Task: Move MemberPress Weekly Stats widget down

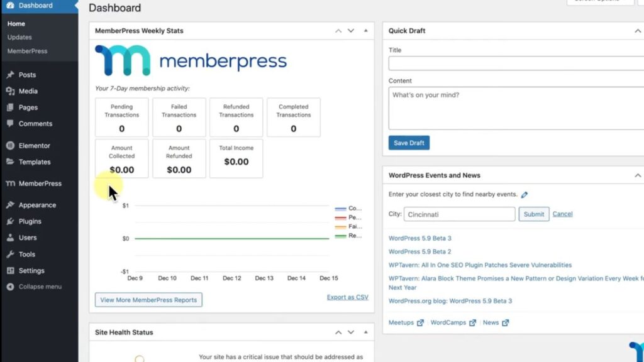Action: coord(351,31)
